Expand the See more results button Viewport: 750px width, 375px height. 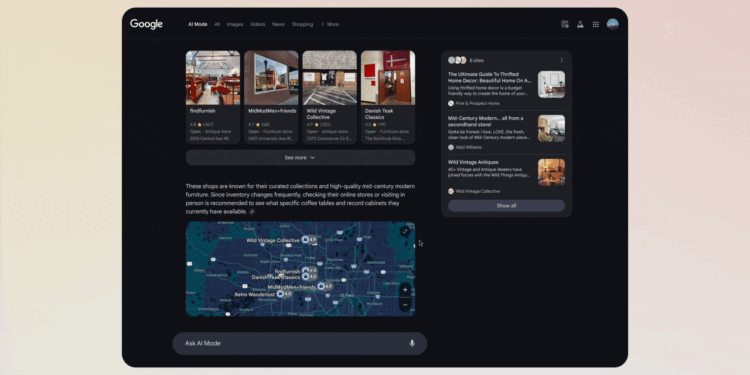(x=300, y=158)
